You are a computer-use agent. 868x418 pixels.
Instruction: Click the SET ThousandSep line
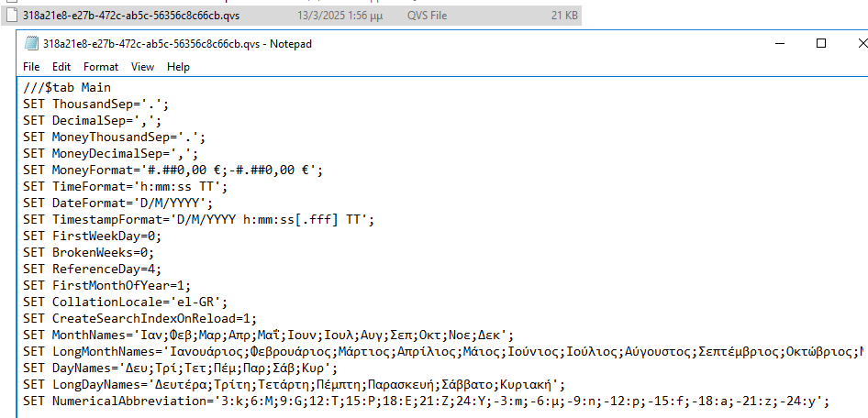coord(95,104)
